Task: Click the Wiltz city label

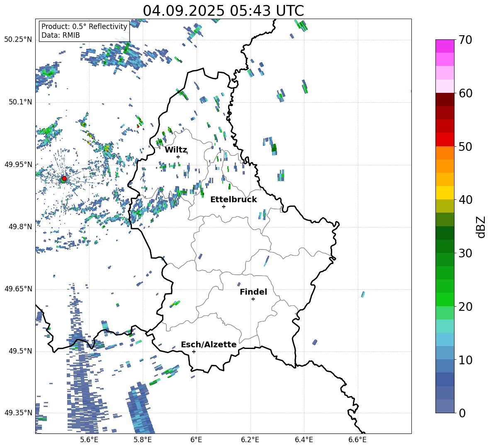Action: point(176,150)
